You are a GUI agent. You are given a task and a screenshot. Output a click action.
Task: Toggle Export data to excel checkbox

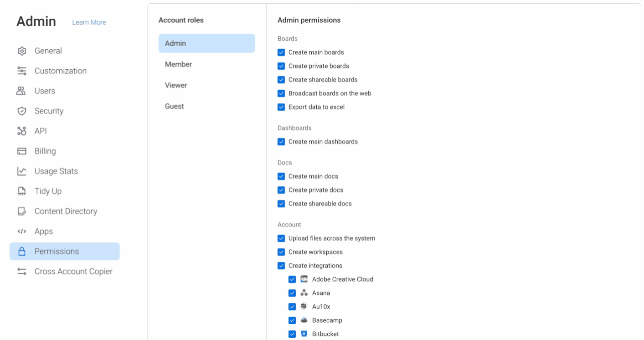[x=281, y=107]
